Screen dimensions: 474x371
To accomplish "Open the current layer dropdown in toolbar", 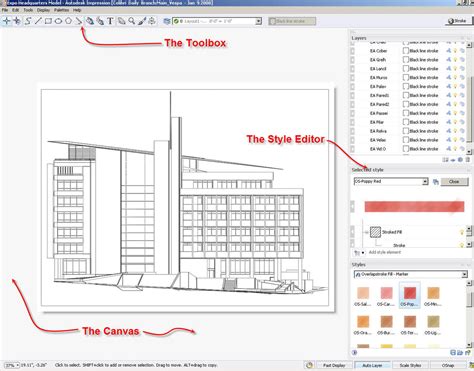I will (x=258, y=21).
